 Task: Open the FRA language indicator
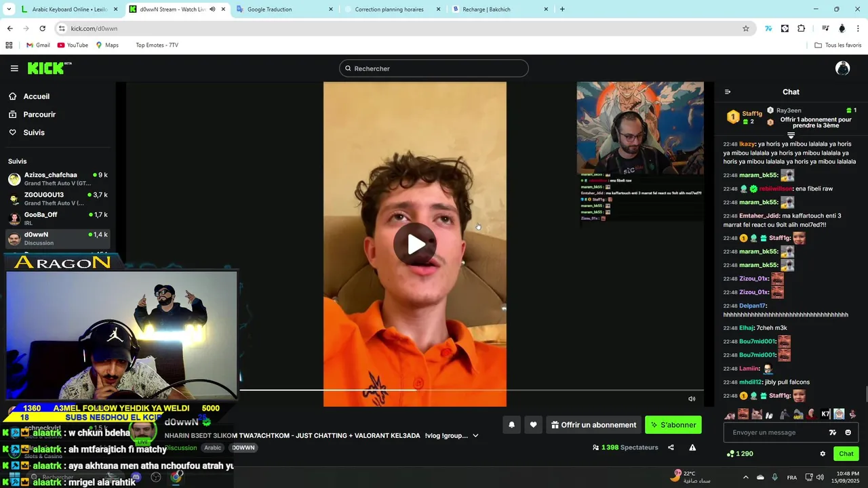[x=792, y=477]
